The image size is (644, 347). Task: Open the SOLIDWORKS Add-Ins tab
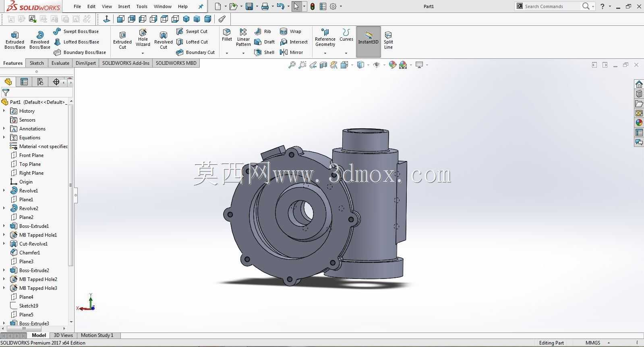point(126,63)
